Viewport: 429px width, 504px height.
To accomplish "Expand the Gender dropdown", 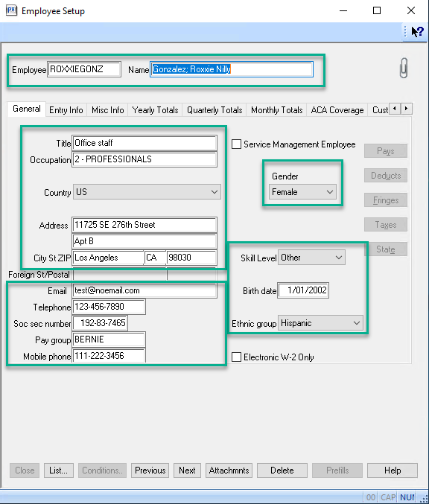I will (x=302, y=192).
